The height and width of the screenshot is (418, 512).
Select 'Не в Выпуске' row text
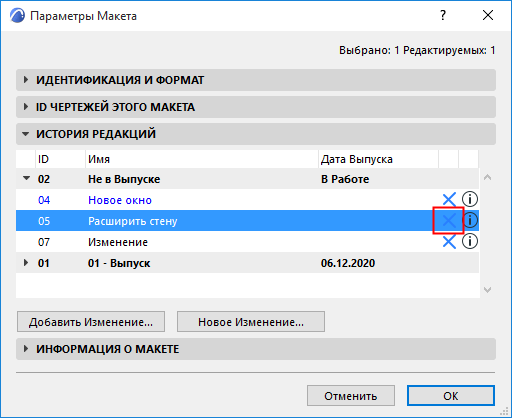pos(124,179)
